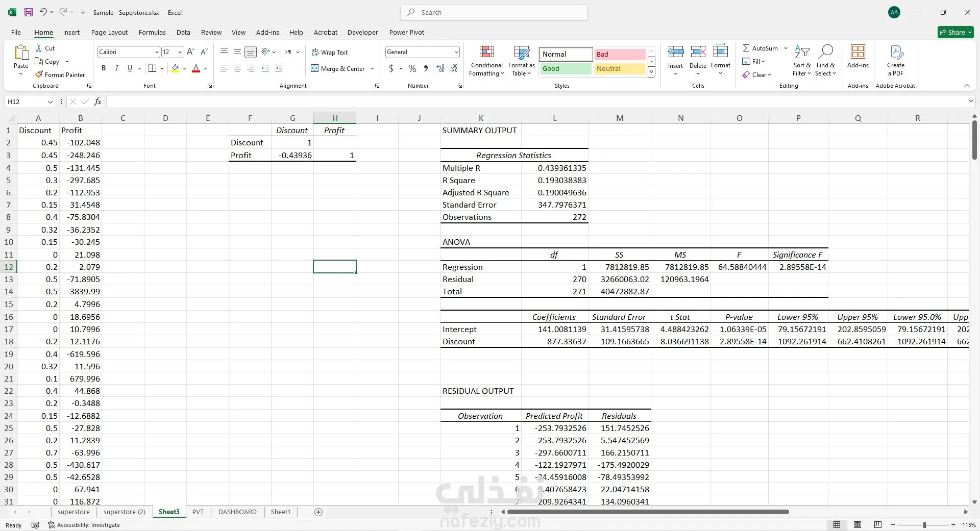
Task: Apply the yellow fill color
Action: [x=175, y=68]
